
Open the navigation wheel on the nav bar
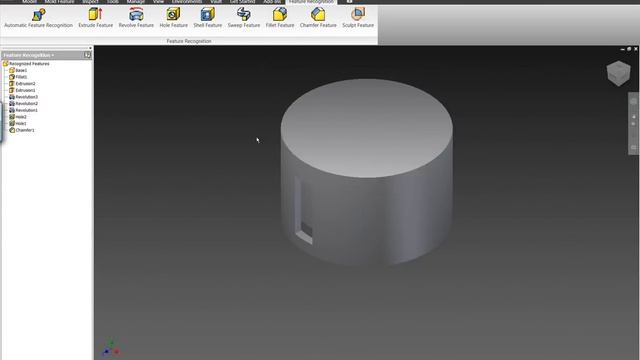pyautogui.click(x=633, y=101)
